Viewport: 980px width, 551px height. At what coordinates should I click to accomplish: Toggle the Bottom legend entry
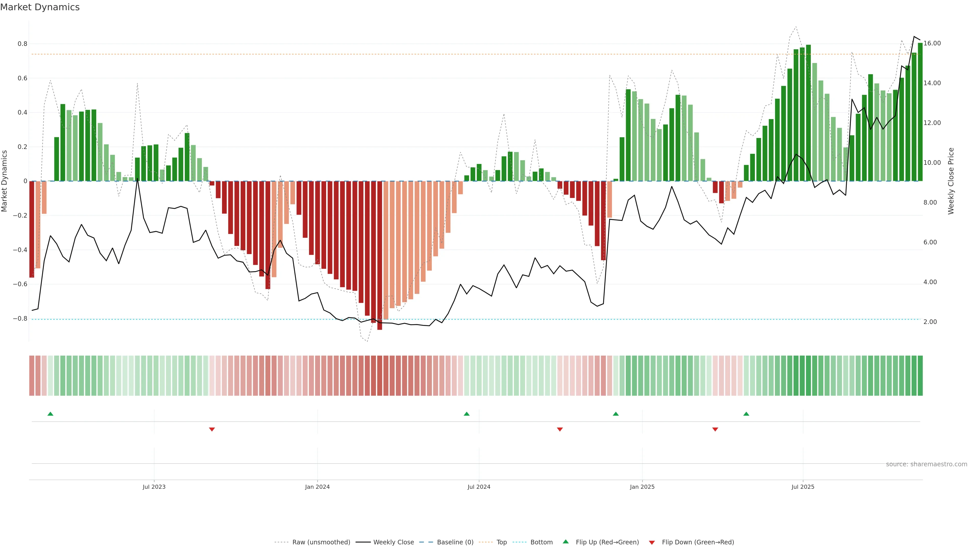(x=541, y=542)
